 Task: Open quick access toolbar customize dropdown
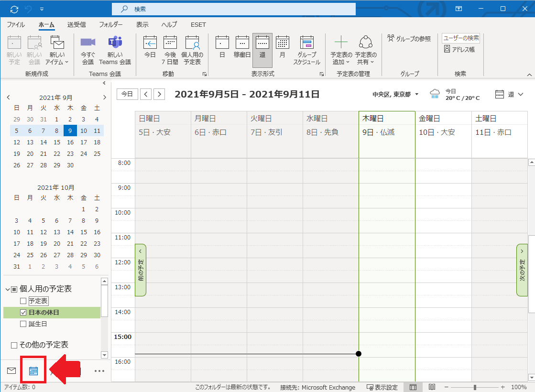(42, 9)
